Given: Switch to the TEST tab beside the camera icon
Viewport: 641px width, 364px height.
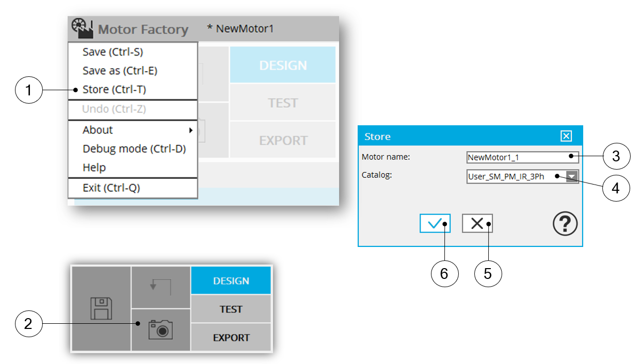Looking at the screenshot, I should (x=231, y=309).
